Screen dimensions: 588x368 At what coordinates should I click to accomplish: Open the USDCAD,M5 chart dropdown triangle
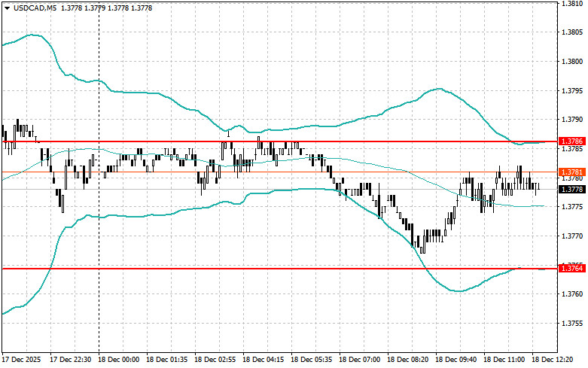(x=7, y=8)
